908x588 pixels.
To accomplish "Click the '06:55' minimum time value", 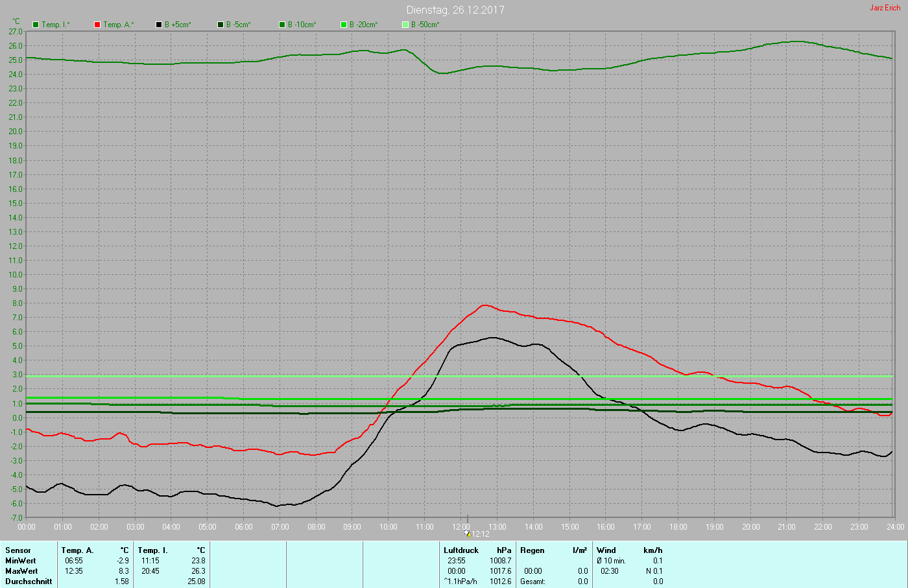I will tap(74, 561).
